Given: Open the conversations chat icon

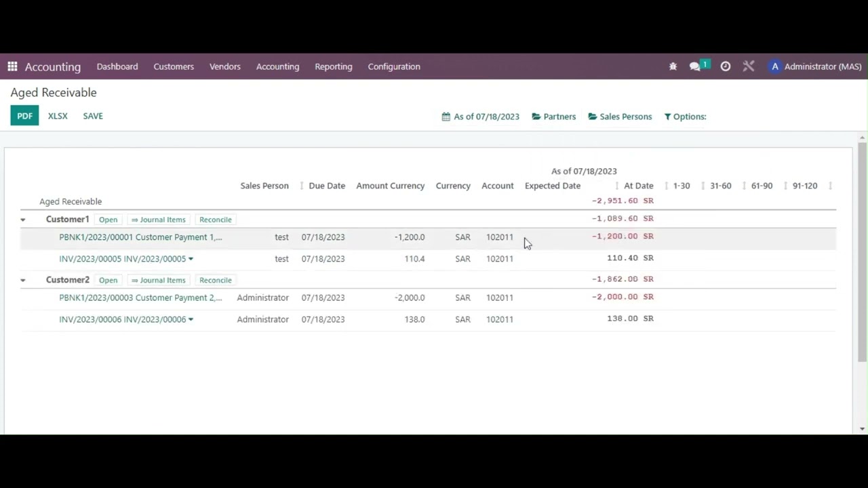Looking at the screenshot, I should [x=695, y=66].
